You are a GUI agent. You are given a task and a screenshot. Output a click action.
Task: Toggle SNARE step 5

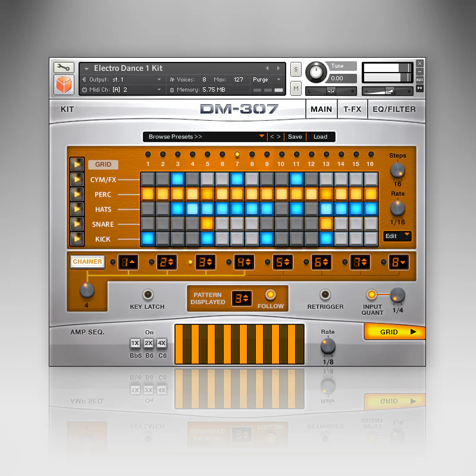[207, 224]
